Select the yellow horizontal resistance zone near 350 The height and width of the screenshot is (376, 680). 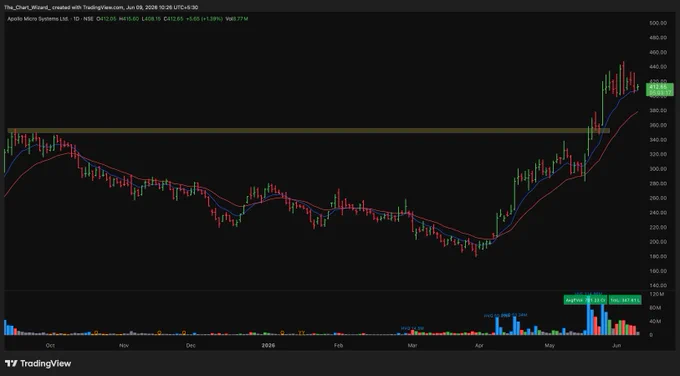tap(308, 130)
